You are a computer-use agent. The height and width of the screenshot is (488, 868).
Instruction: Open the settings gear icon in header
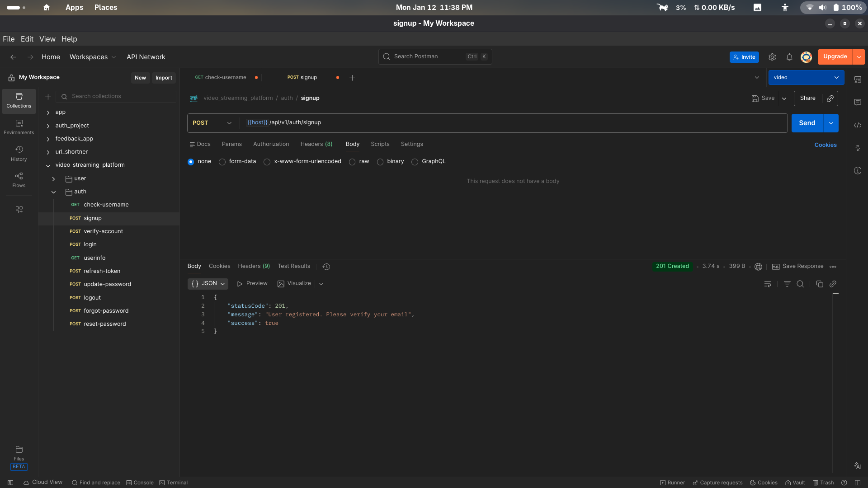pyautogui.click(x=772, y=57)
